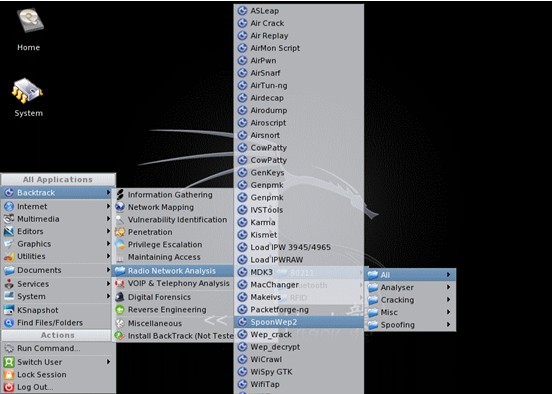
Task: Launch Air Crack from the list
Action: coord(299,23)
